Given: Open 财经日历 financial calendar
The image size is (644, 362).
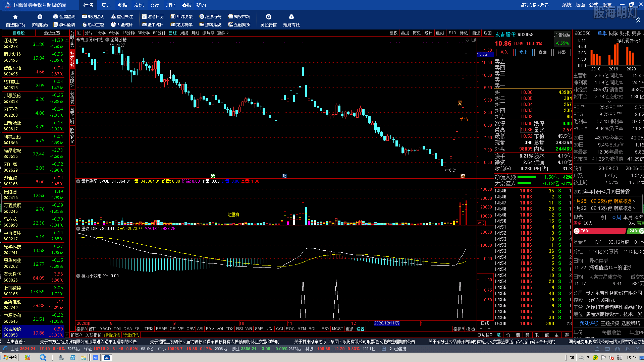Looking at the screenshot, I should (153, 16).
